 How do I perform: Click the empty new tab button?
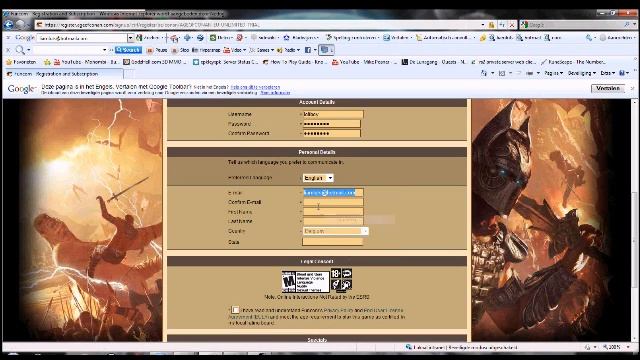(129, 74)
